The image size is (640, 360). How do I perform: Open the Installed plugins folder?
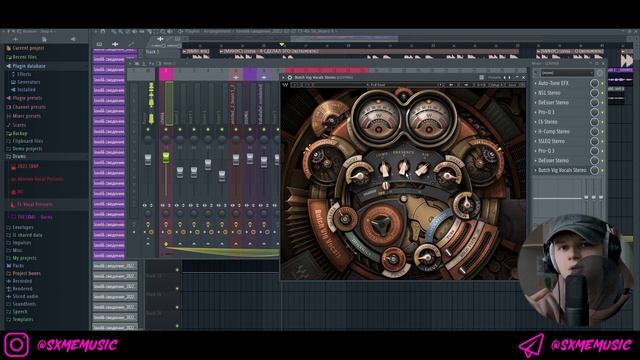point(26,90)
